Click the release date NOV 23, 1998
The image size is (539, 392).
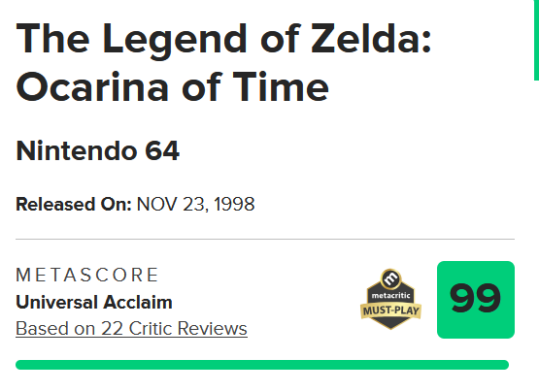coord(195,204)
